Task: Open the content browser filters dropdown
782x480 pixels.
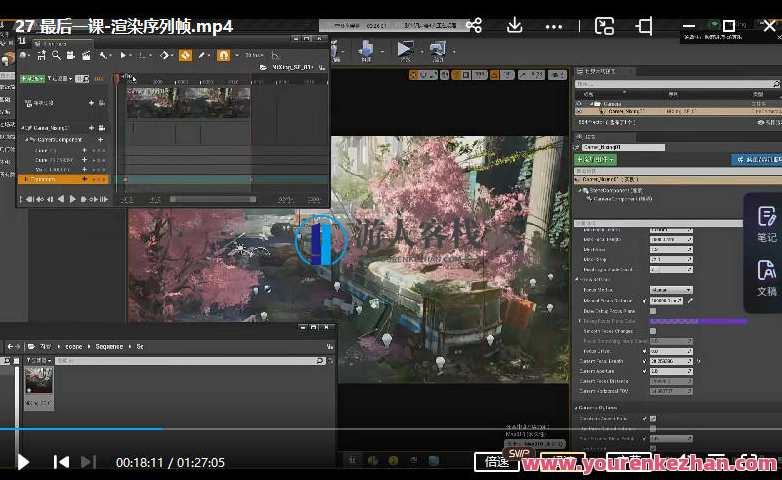Action: coord(39,360)
